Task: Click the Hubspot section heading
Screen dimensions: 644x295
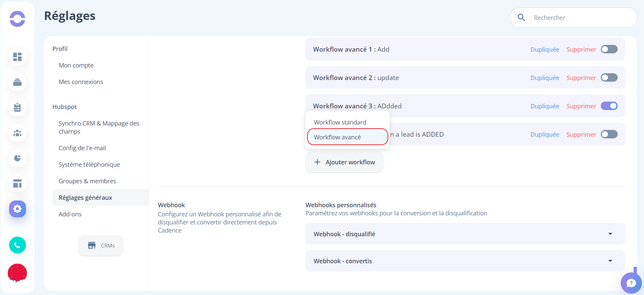Action: point(64,107)
